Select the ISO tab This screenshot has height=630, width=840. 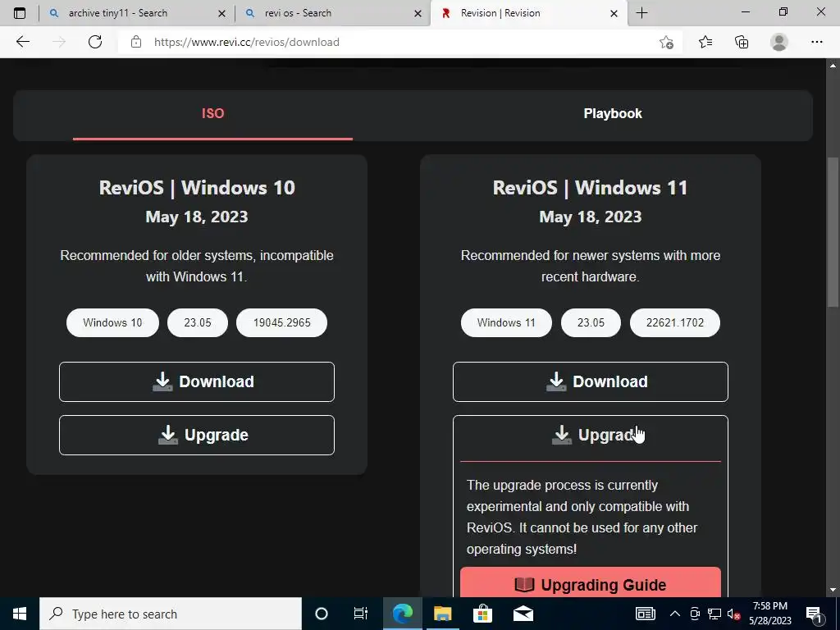(212, 113)
